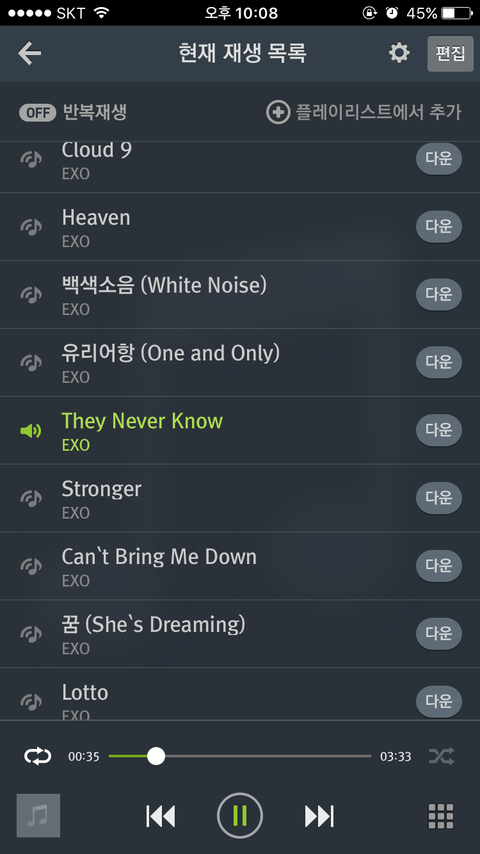Screen dimensions: 480x854
Task: Tap the 편집 edit button
Action: [x=450, y=53]
